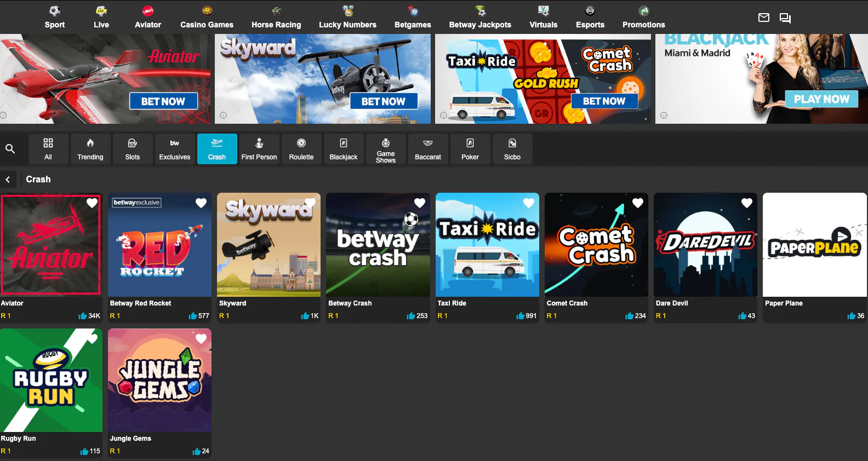The height and width of the screenshot is (461, 868).
Task: Like Taxi Ride using its thumbs-up icon
Action: (521, 316)
